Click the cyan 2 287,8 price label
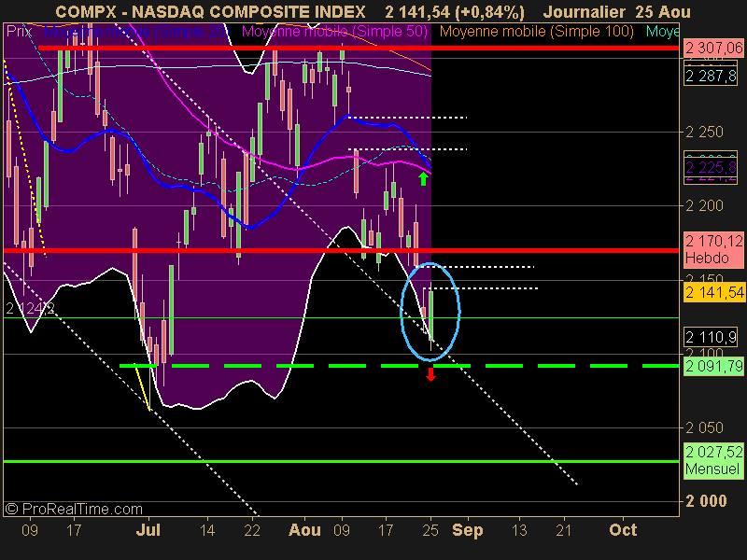The image size is (747, 560). point(711,76)
